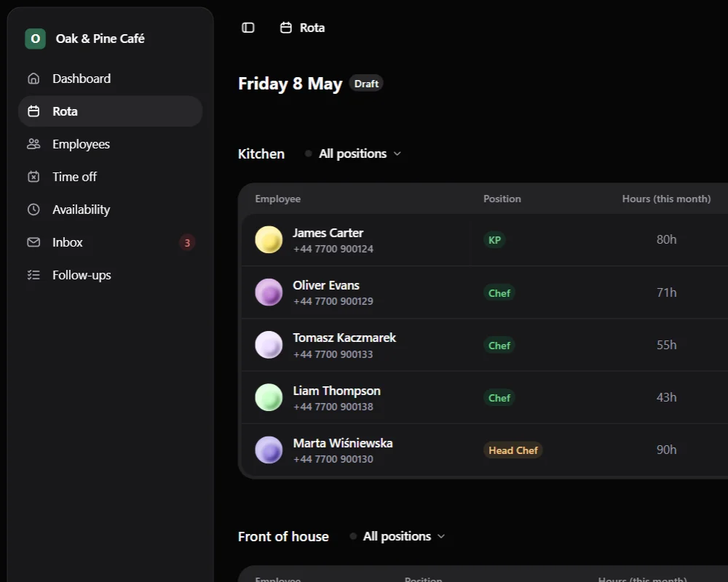Click the 90h hours value
The width and height of the screenshot is (728, 582).
click(666, 450)
